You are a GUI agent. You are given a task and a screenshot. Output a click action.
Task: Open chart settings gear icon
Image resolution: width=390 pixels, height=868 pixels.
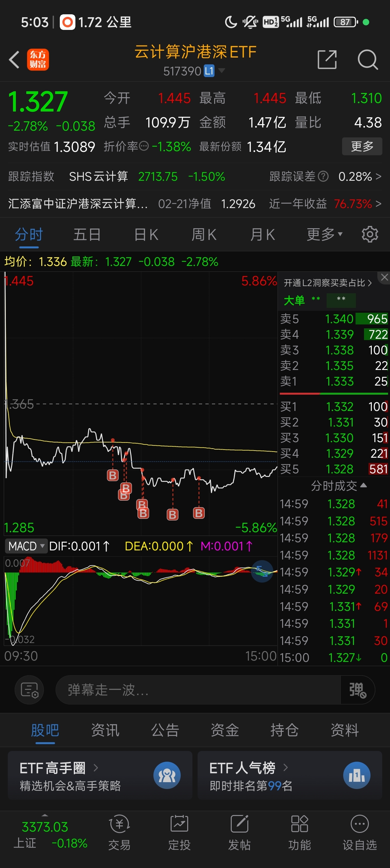(370, 234)
